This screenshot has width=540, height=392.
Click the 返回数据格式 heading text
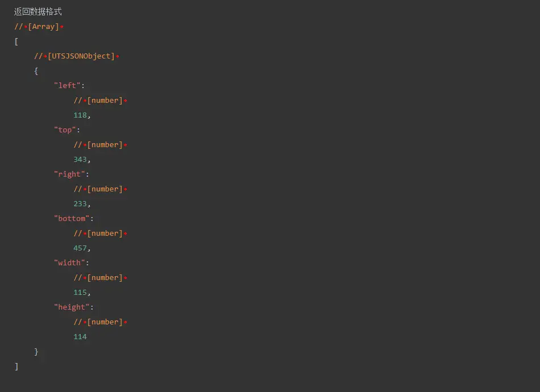[38, 11]
